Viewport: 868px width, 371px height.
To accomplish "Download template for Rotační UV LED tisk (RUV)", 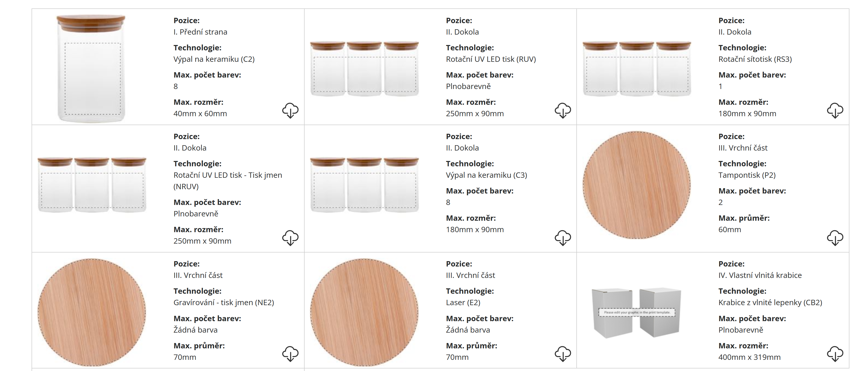I will point(563,110).
